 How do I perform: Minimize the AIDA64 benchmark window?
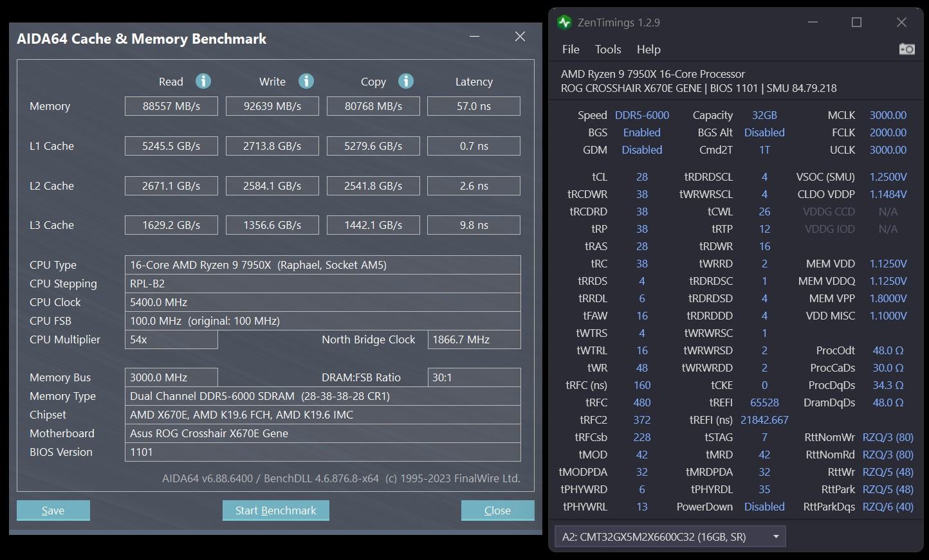(x=475, y=37)
